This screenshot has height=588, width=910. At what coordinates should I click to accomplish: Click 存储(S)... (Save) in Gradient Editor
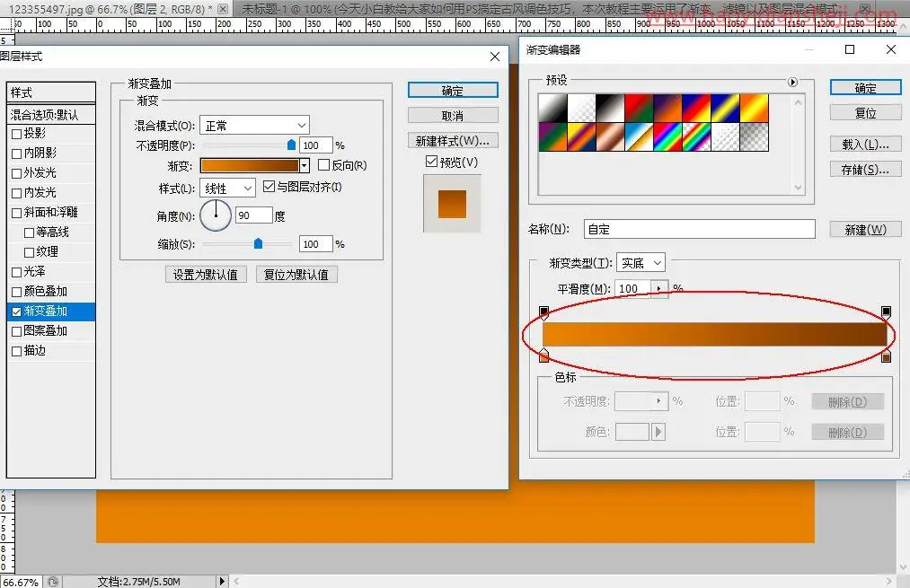point(865,170)
